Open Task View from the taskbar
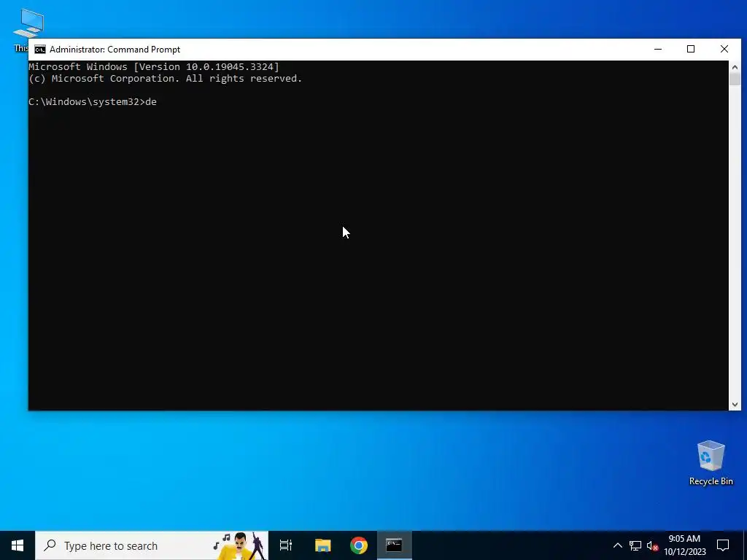 [x=286, y=545]
